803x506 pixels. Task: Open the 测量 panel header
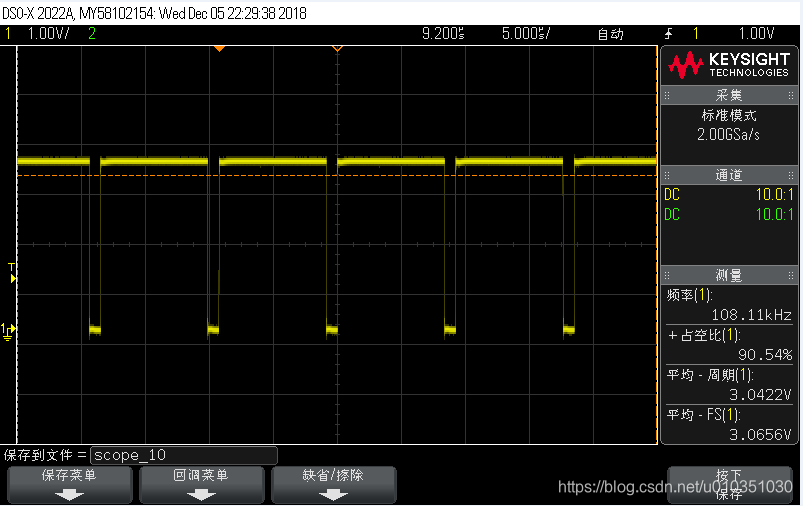[729, 276]
